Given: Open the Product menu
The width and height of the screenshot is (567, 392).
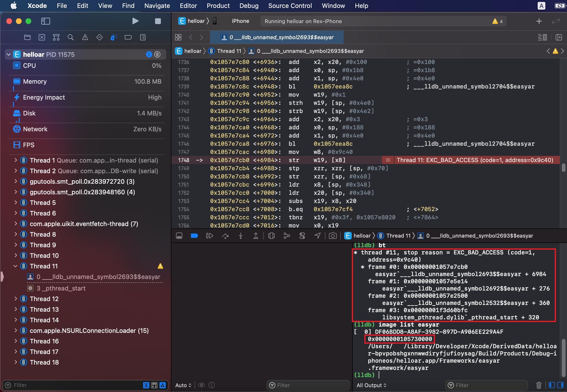Looking at the screenshot, I should [x=218, y=6].
